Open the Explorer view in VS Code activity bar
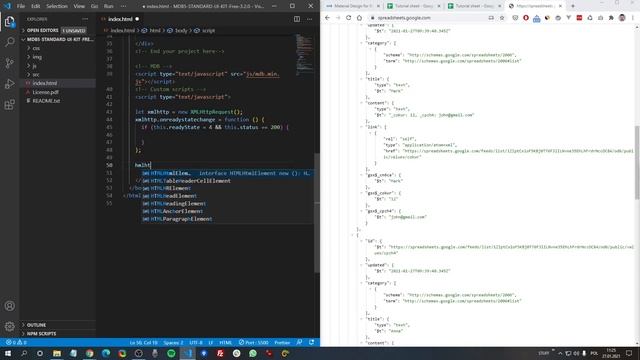Viewport: 640px width, 360px height. pos(9,21)
